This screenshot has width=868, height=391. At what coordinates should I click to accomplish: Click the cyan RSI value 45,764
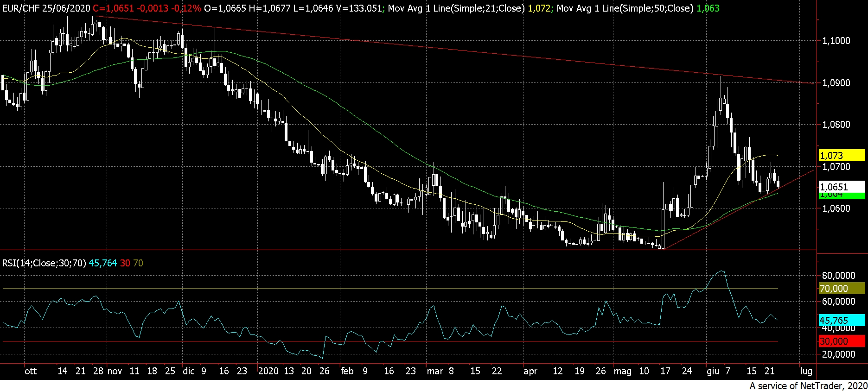click(x=103, y=263)
